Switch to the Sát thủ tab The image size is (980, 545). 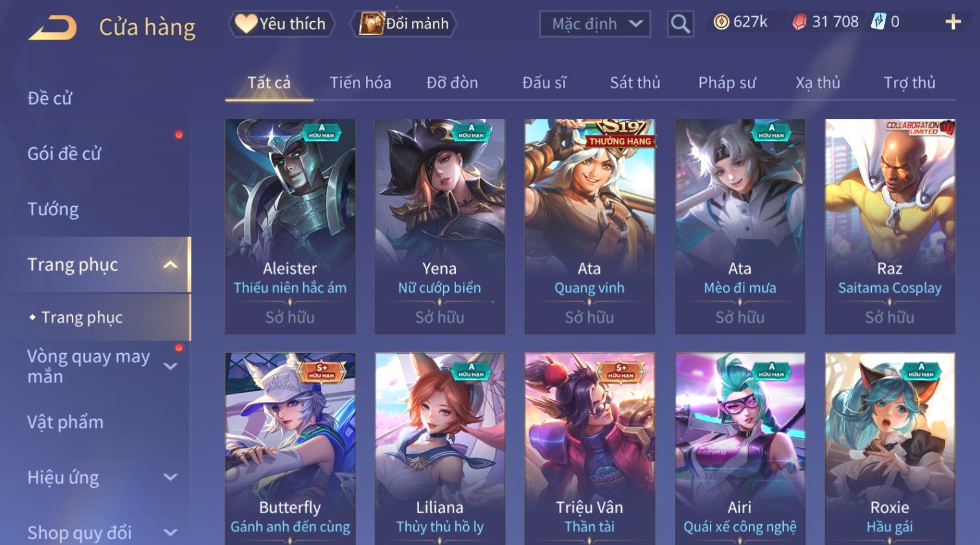pos(635,83)
